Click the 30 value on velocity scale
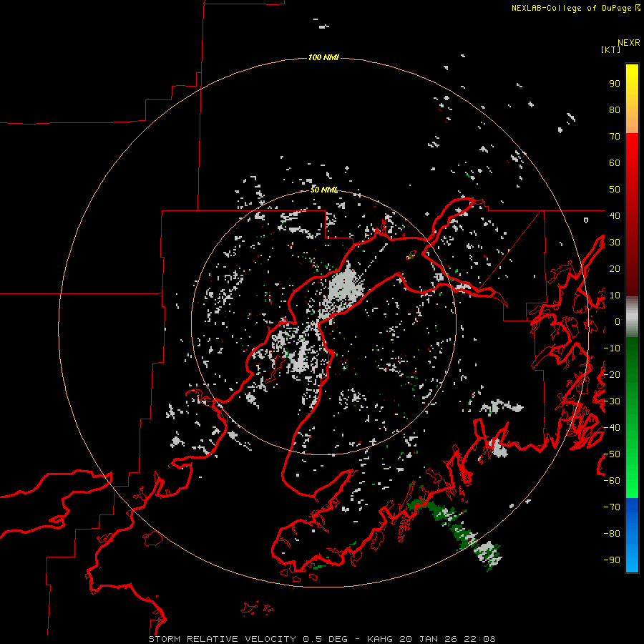644x644 pixels. click(615, 243)
